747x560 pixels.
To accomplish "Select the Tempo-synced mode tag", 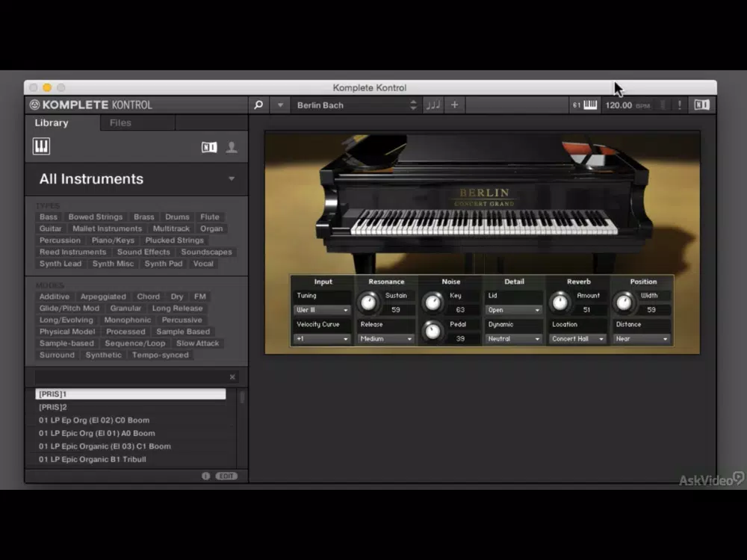I will 160,355.
